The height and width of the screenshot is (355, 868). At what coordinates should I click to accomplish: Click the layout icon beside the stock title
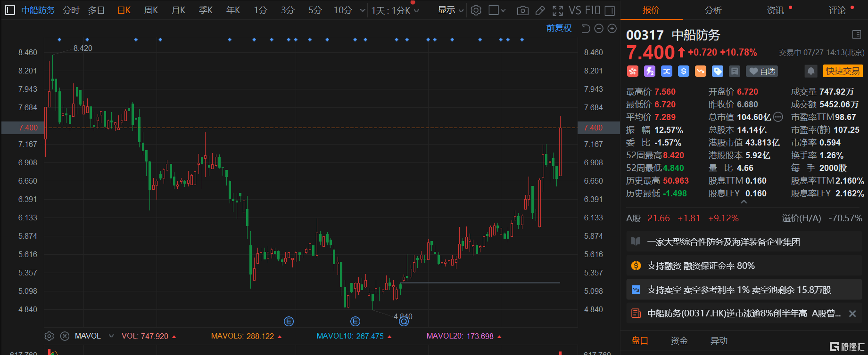[857, 34]
